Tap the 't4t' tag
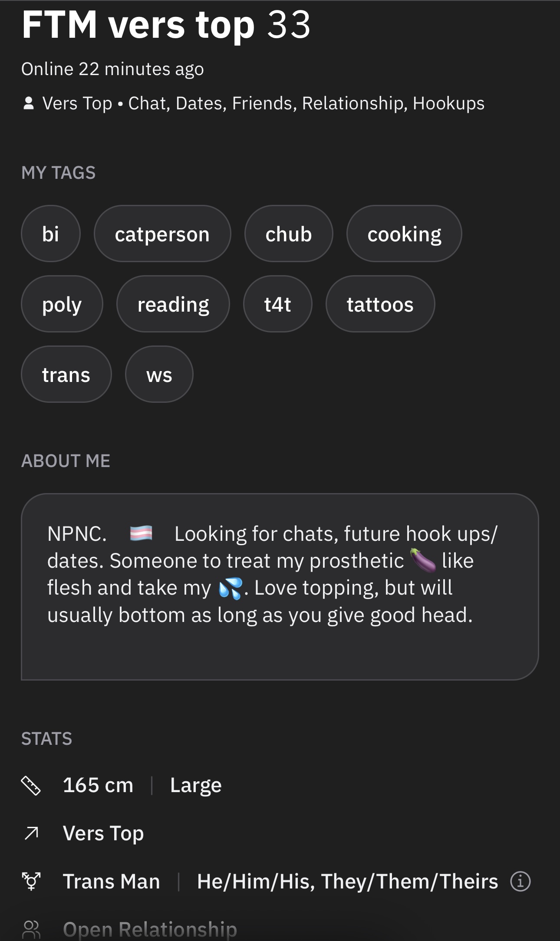This screenshot has height=941, width=560. click(278, 304)
